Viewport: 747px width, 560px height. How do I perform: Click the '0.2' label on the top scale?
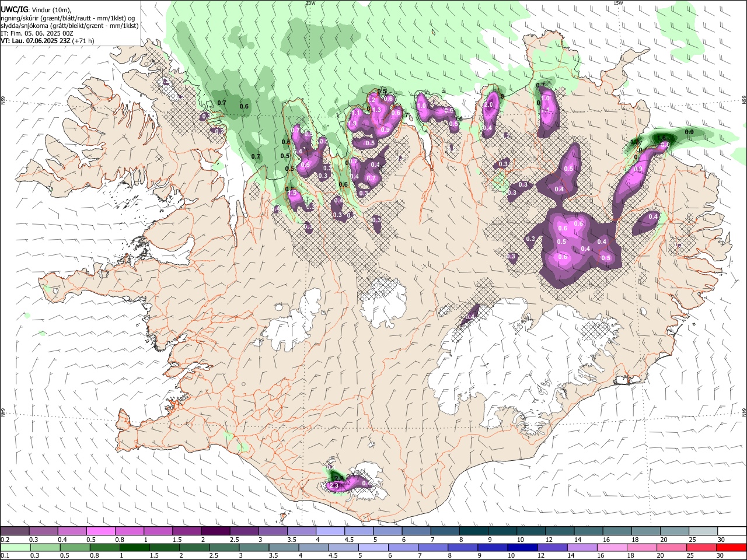pos(4,540)
